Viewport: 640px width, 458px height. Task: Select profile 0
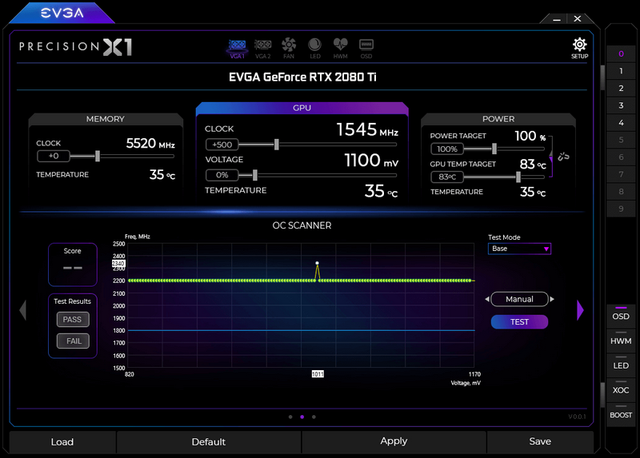point(621,53)
